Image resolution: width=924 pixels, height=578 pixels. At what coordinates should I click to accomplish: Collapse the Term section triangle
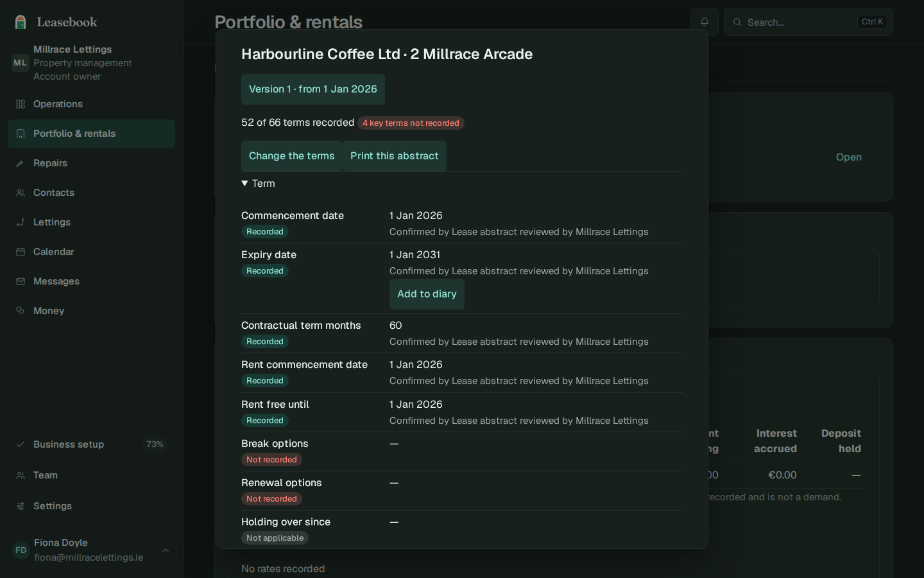[244, 184]
